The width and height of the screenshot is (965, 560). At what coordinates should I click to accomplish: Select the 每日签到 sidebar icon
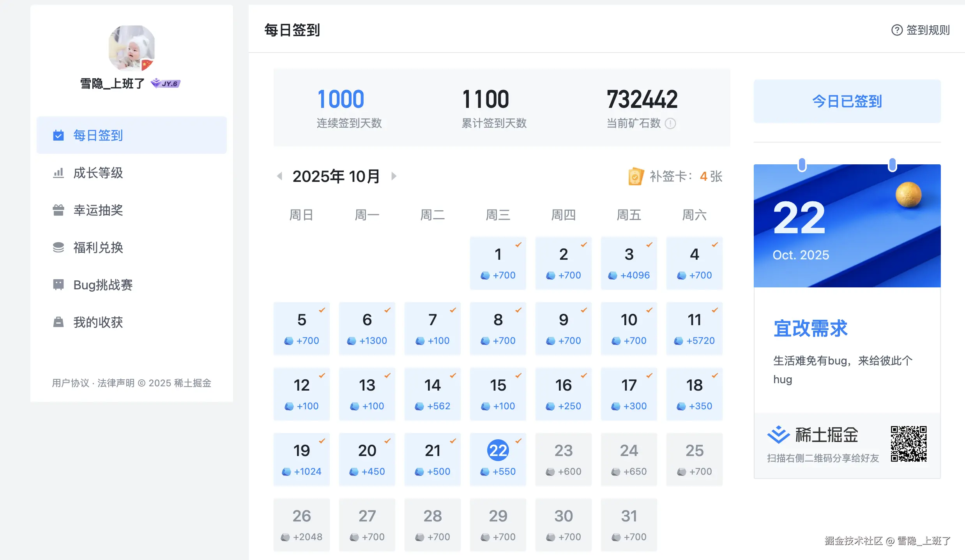tap(58, 136)
